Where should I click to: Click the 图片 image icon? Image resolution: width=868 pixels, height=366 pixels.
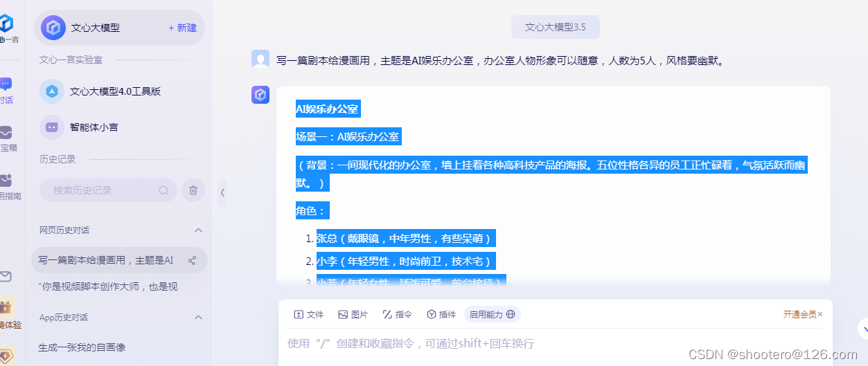(x=343, y=314)
